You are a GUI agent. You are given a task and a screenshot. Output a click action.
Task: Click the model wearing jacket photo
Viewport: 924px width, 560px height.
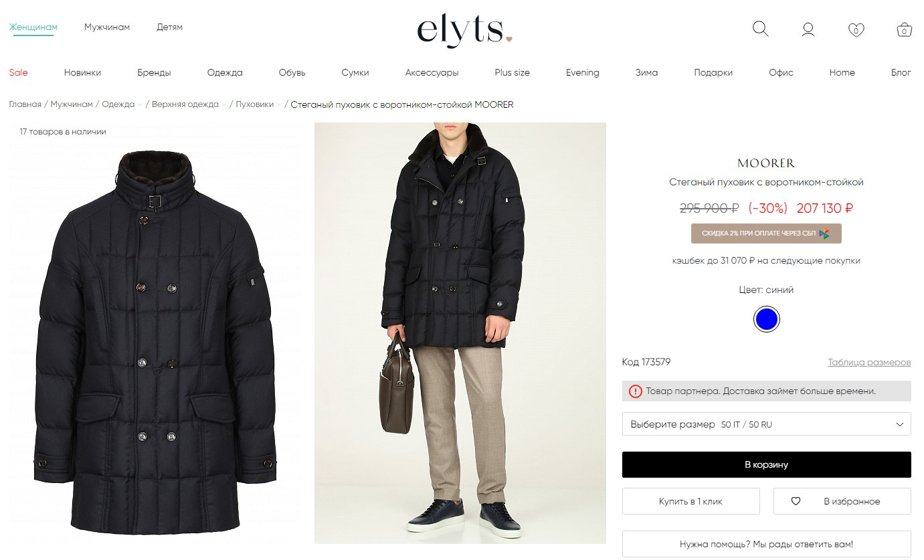(x=460, y=333)
